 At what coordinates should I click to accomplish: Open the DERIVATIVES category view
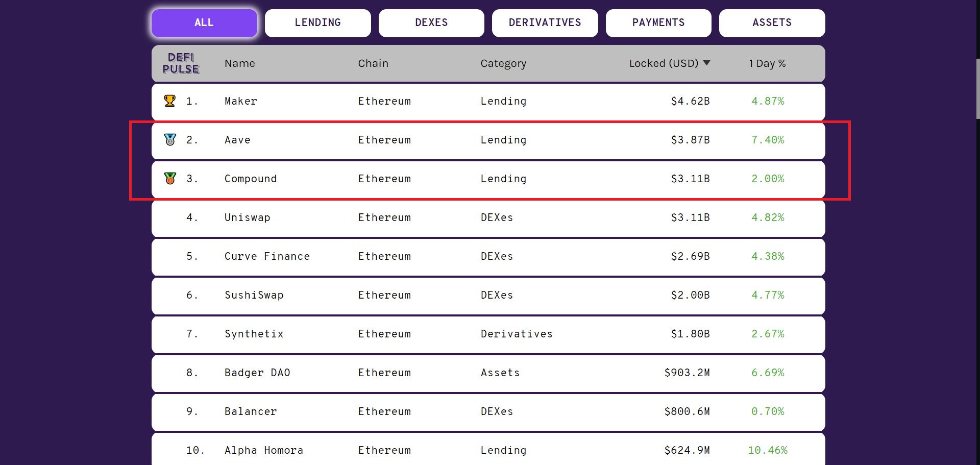coord(545,22)
